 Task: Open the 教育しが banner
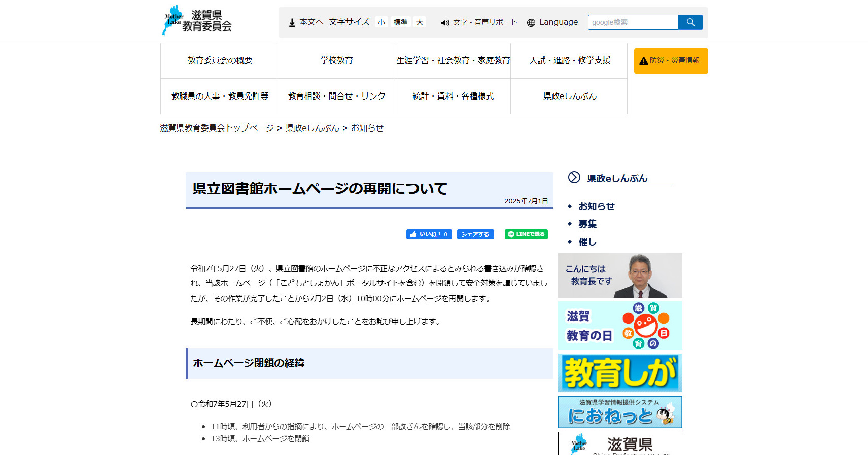tap(620, 373)
